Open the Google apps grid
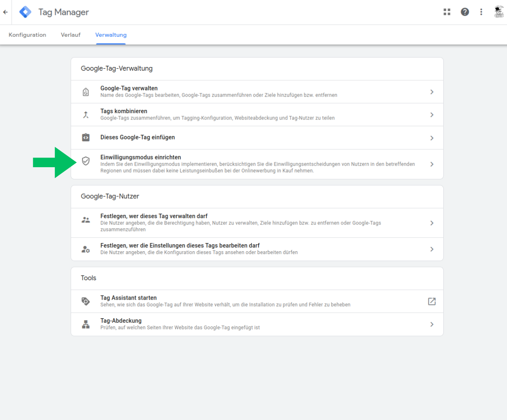 coord(447,12)
